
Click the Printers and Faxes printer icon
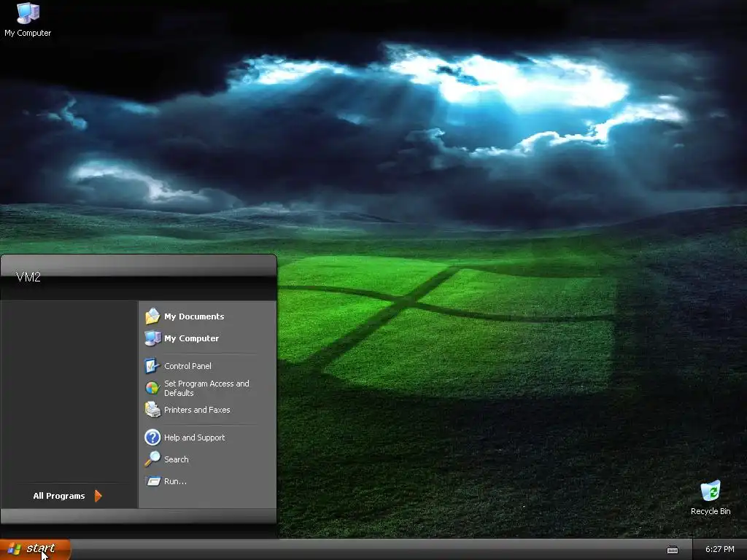point(152,410)
